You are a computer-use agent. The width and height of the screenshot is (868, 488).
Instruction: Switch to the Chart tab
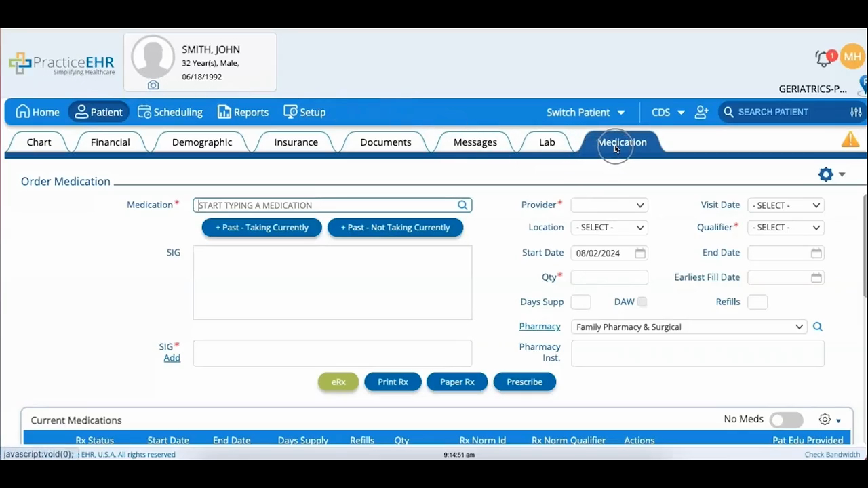pyautogui.click(x=39, y=142)
